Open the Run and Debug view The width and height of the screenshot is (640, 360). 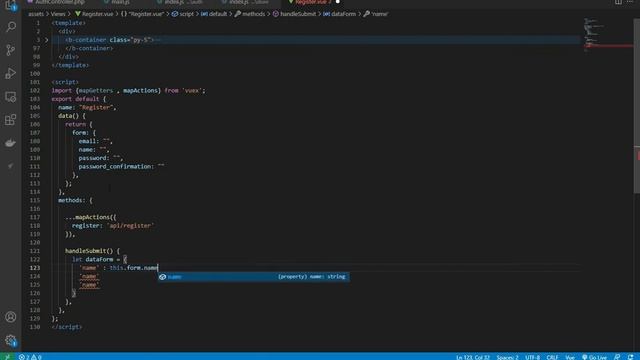pyautogui.click(x=11, y=73)
